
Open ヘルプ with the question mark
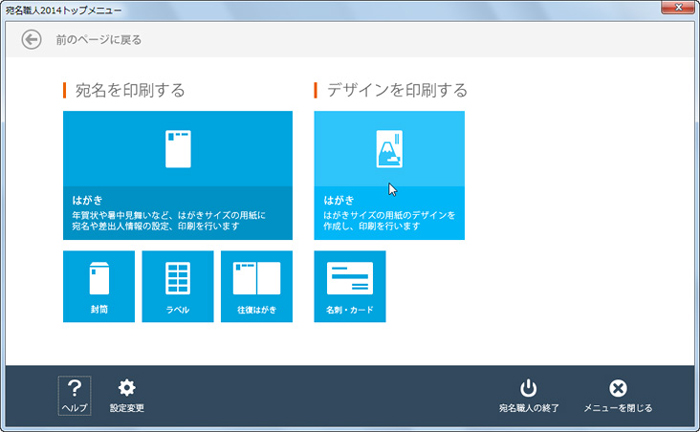tap(74, 395)
